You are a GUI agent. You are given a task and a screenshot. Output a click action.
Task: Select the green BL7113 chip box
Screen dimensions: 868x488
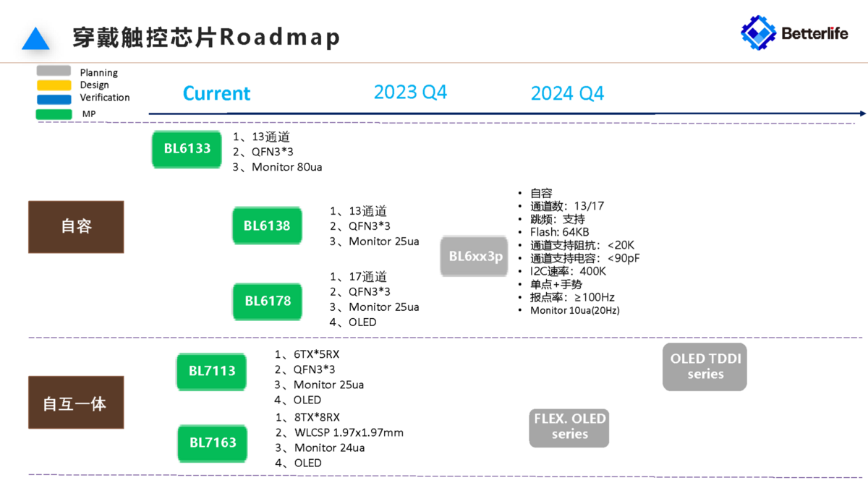[x=212, y=371]
